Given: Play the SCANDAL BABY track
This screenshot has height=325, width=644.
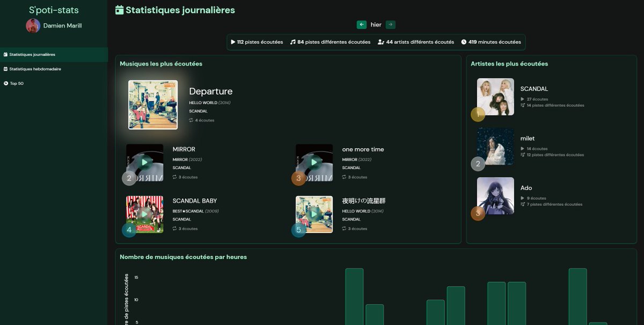Looking at the screenshot, I should [145, 214].
